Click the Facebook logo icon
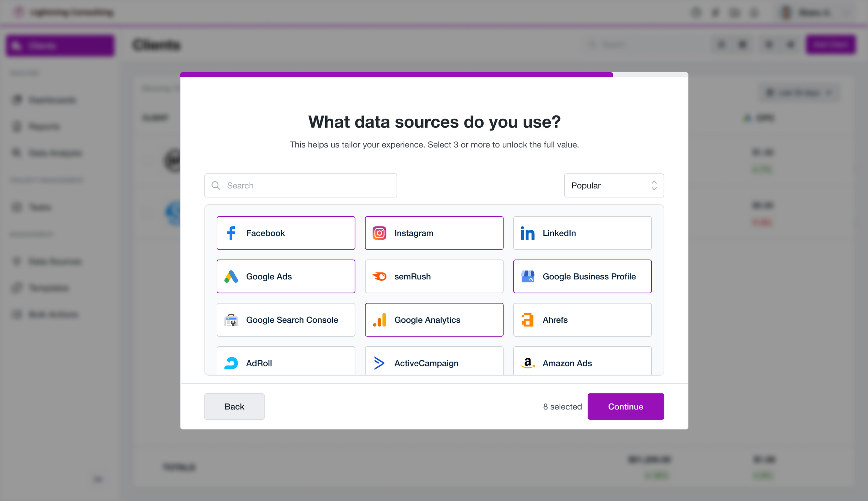This screenshot has width=868, height=501. (231, 233)
